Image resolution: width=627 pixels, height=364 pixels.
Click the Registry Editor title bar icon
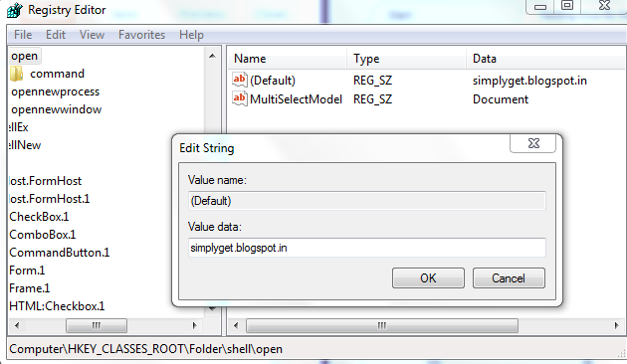click(15, 10)
